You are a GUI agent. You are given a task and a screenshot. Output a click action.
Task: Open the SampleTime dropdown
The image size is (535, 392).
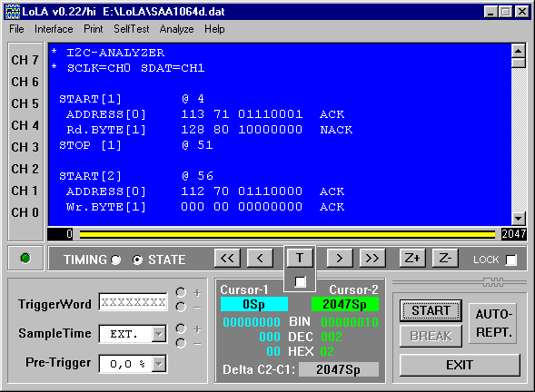coord(159,334)
